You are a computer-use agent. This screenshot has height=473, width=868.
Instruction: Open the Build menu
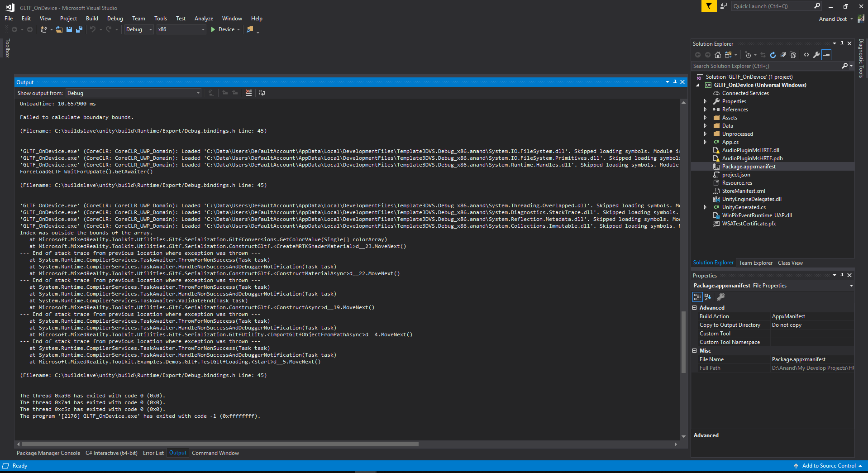(x=92, y=19)
